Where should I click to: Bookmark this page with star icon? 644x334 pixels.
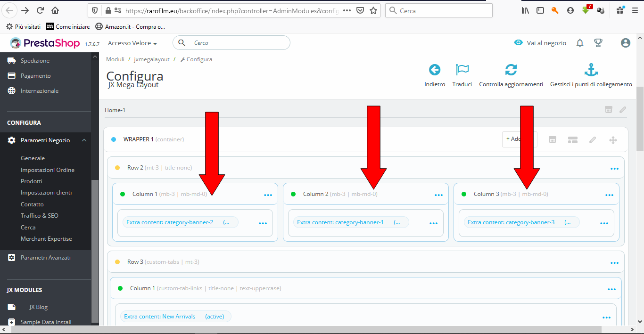point(373,10)
